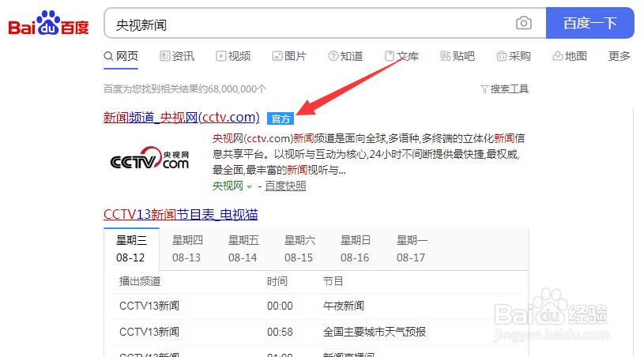Select the 星期五 08-14 schedule tab
Viewport: 644px width, 357px height.
point(243,249)
